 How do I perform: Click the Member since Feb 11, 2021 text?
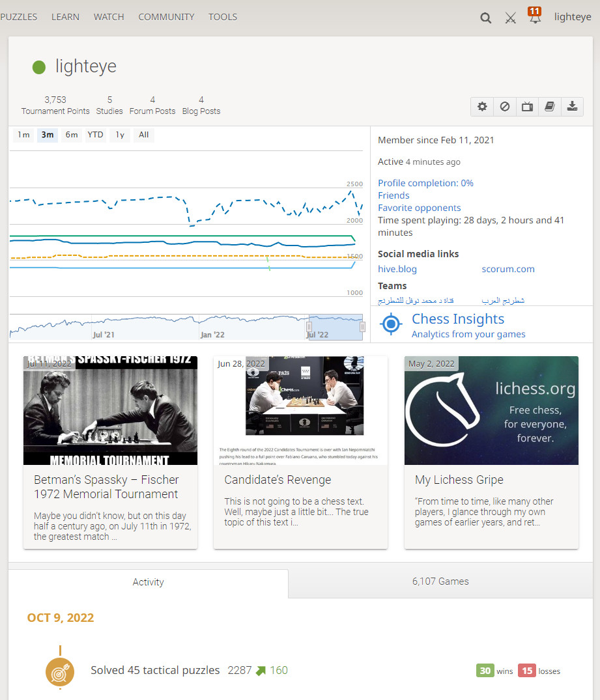436,140
